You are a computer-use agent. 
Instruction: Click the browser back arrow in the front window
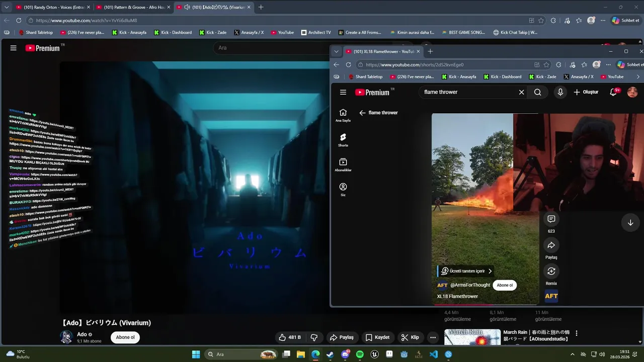[x=336, y=64]
